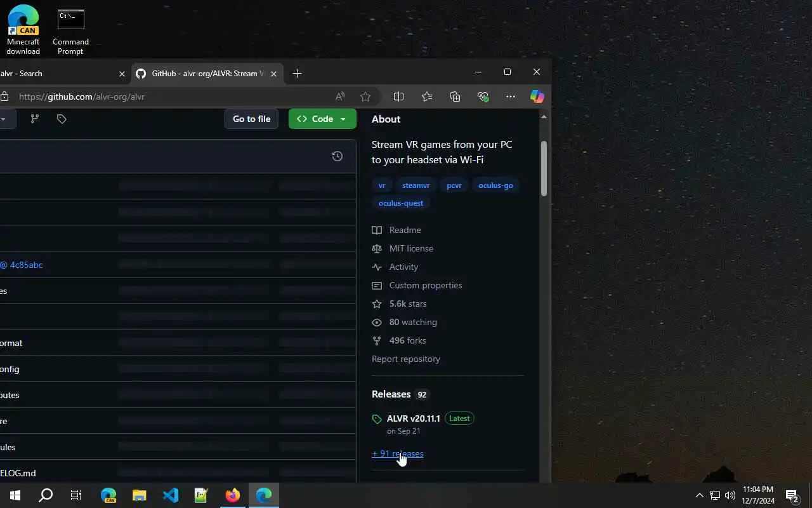The height and width of the screenshot is (508, 812).
Task: Open the notepad app icon on taskbar
Action: pos(202,495)
